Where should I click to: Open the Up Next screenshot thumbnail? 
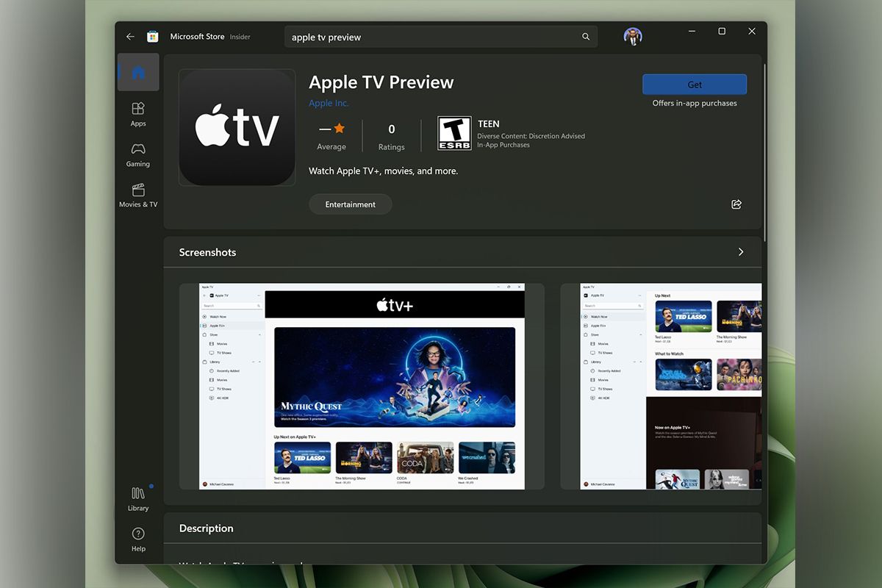tap(661, 386)
